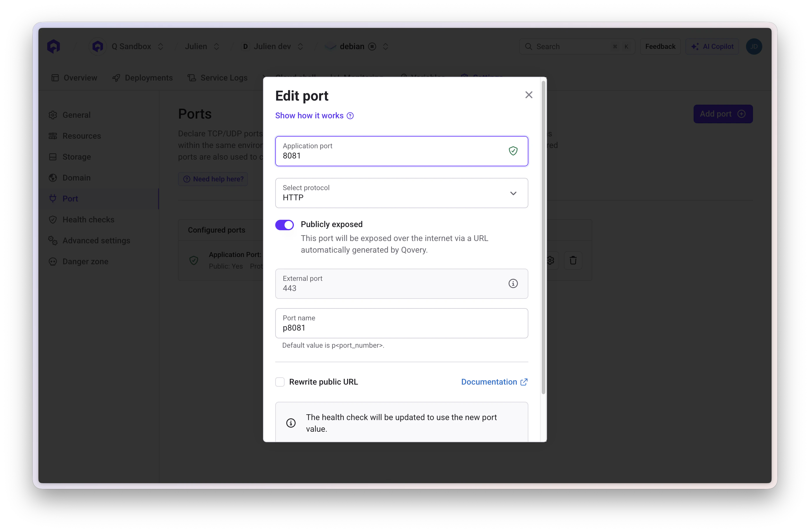The image size is (810, 532).
Task: Click the configured port shield icon
Action: coord(194,260)
